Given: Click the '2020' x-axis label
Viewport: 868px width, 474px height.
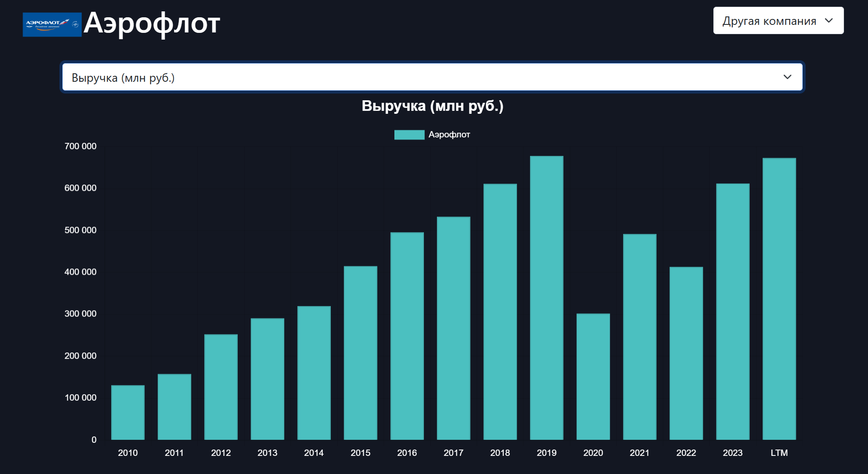Looking at the screenshot, I should click(593, 453).
